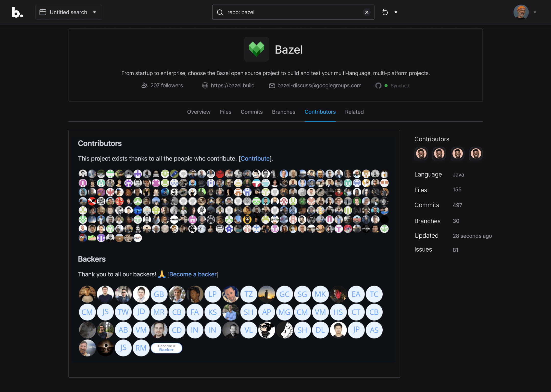This screenshot has height=392, width=551.
Task: Expand the account menu arrow
Action: [535, 12]
